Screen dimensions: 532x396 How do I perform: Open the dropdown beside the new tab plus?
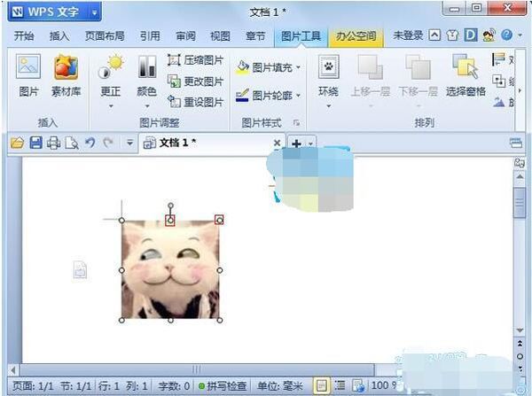311,144
